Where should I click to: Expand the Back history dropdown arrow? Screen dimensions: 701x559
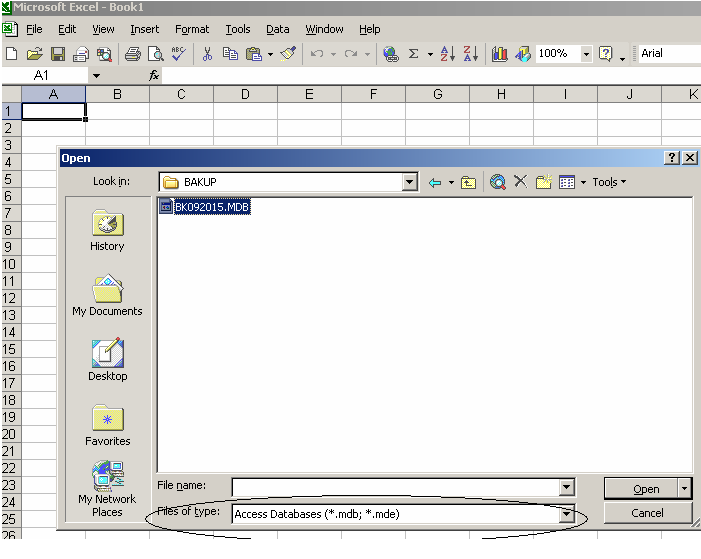[451, 182]
